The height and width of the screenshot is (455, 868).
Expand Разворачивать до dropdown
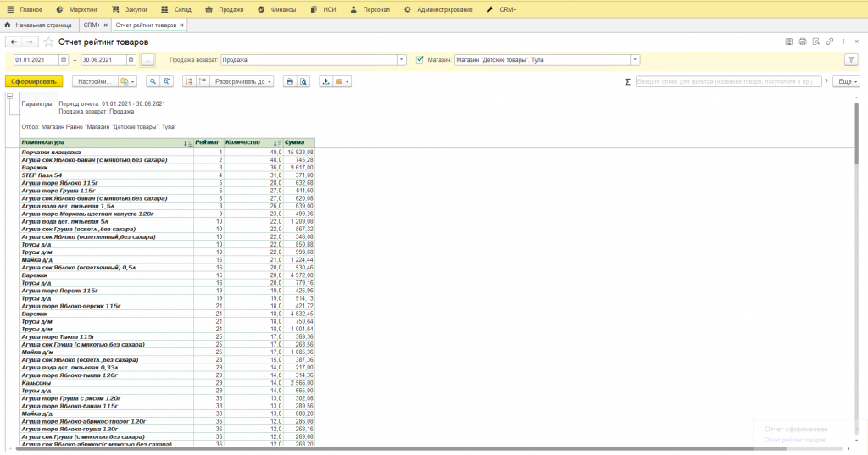click(242, 81)
